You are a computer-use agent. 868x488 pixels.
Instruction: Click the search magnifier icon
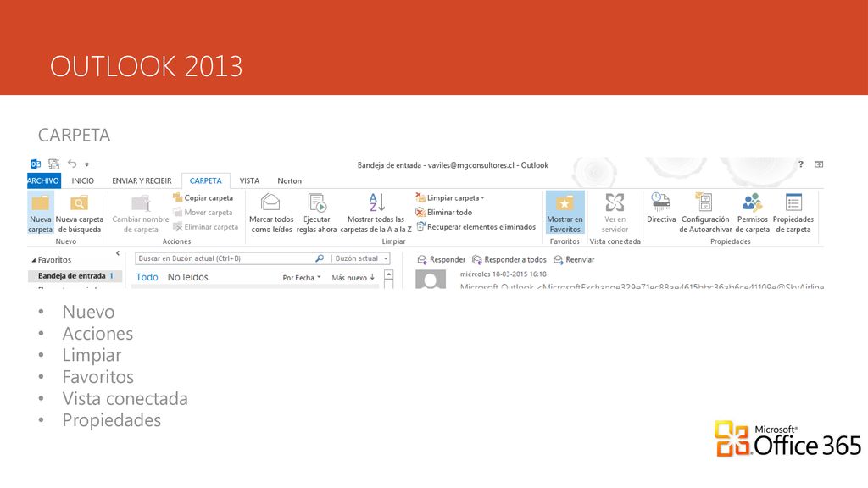point(320,258)
